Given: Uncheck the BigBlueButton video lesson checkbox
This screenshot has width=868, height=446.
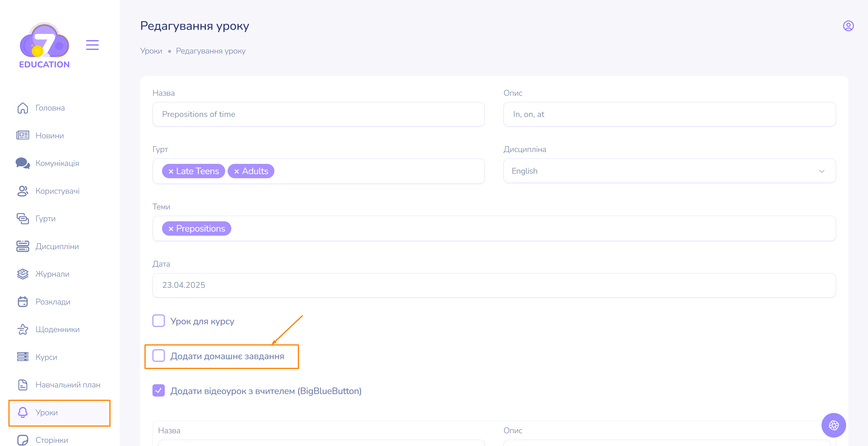Looking at the screenshot, I should pos(158,390).
